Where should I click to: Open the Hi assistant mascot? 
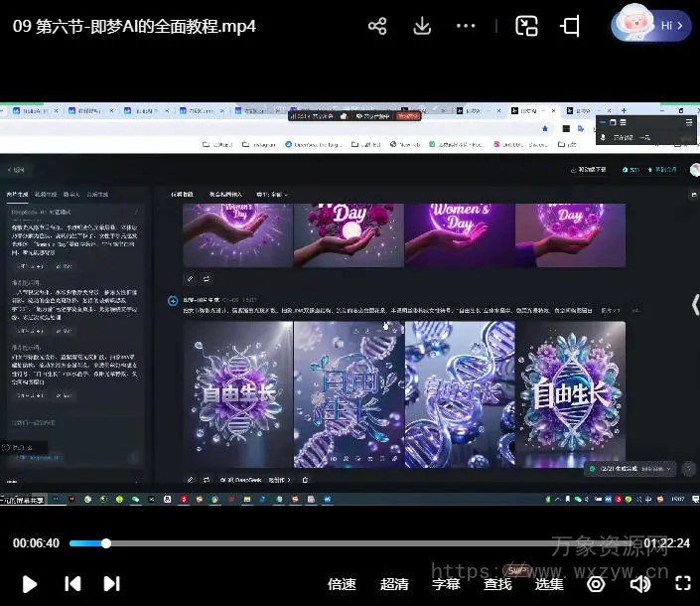pos(651,24)
